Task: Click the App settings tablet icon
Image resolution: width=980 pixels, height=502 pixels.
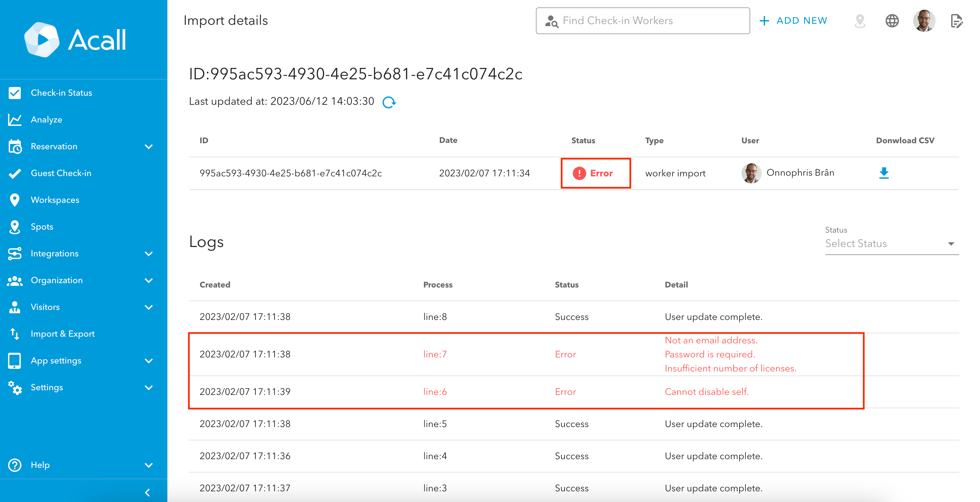Action: tap(15, 361)
